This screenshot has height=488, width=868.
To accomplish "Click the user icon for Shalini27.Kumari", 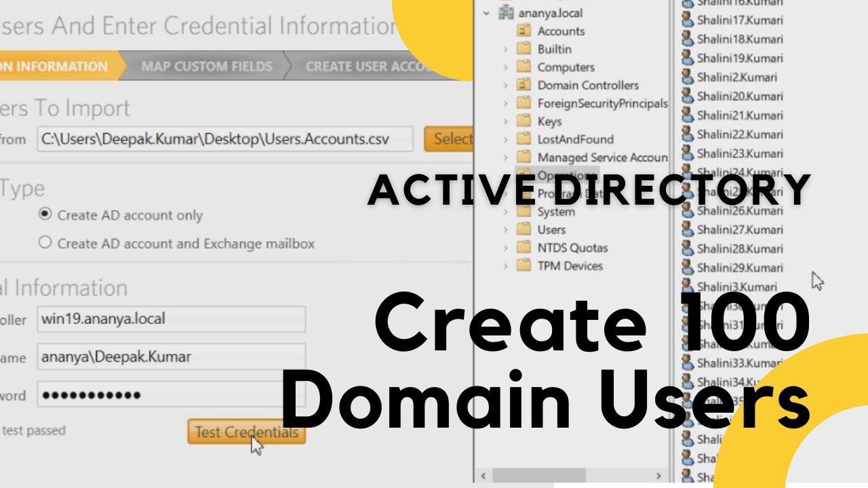I will [687, 229].
